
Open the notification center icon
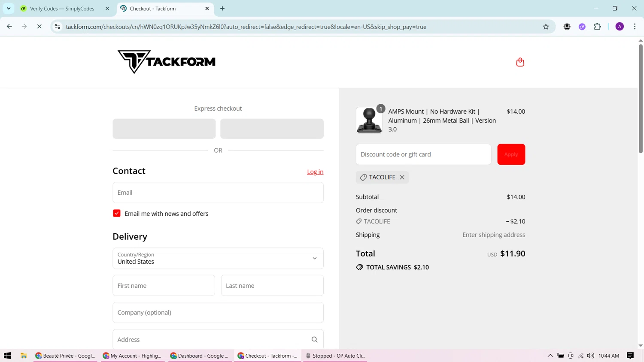pos(630,356)
